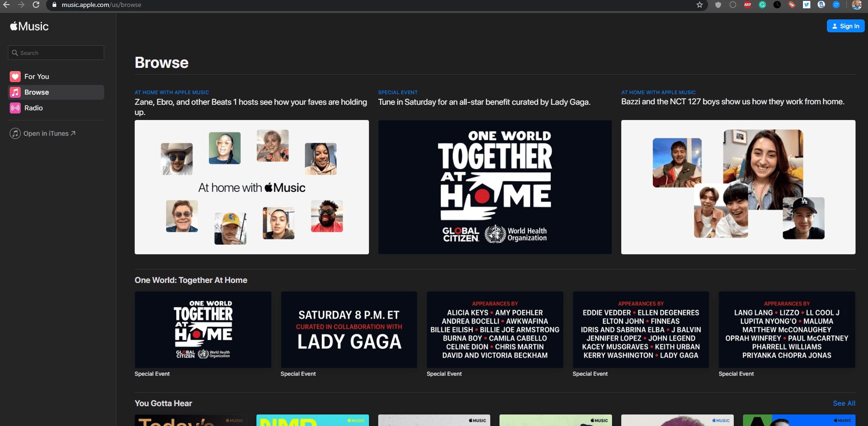Click the address bar URL

101,5
